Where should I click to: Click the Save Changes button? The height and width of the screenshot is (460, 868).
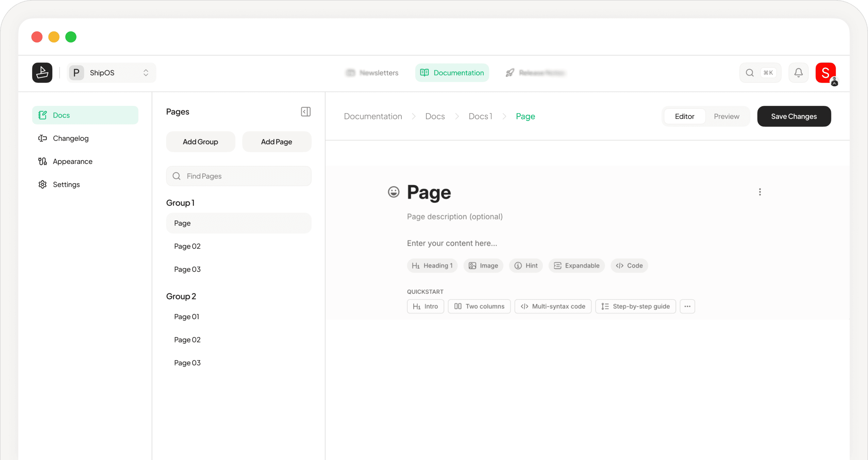[x=794, y=116]
